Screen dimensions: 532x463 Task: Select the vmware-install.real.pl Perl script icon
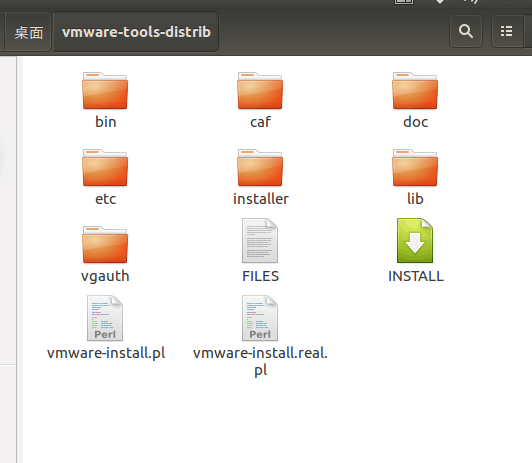[x=260, y=318]
